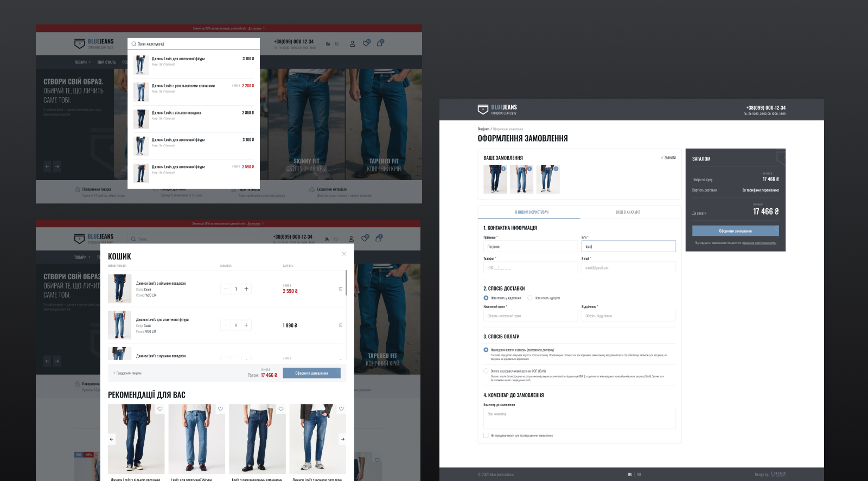Open search result priced 2 850 ₴
The width and height of the screenshot is (868, 481).
pyautogui.click(x=194, y=119)
